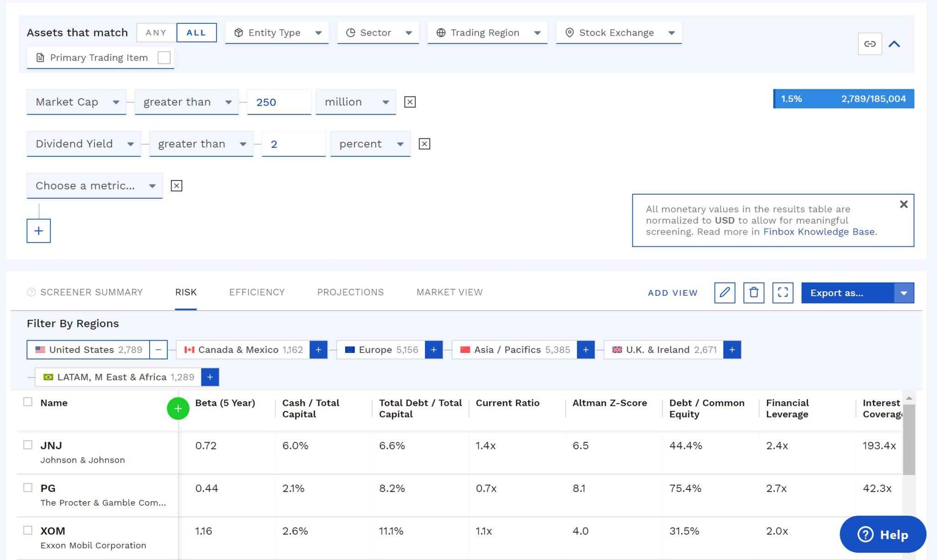The image size is (937, 560).
Task: Copy screener link via chain icon
Action: [870, 44]
